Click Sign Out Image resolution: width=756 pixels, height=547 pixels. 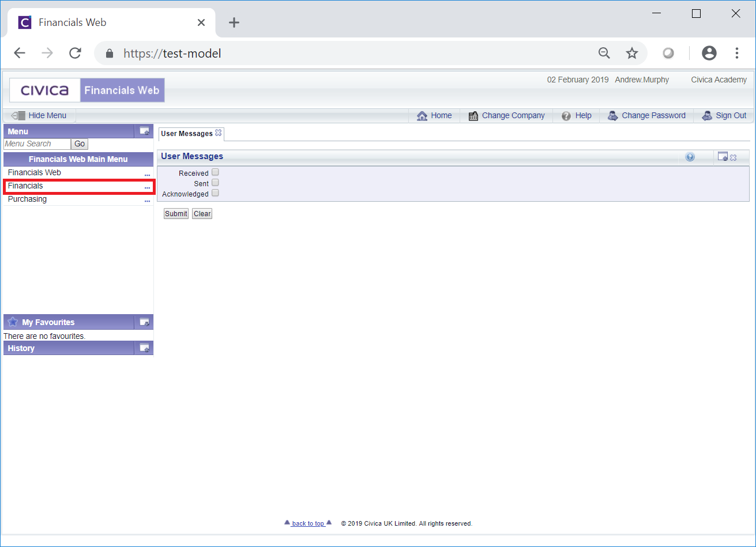[724, 115]
